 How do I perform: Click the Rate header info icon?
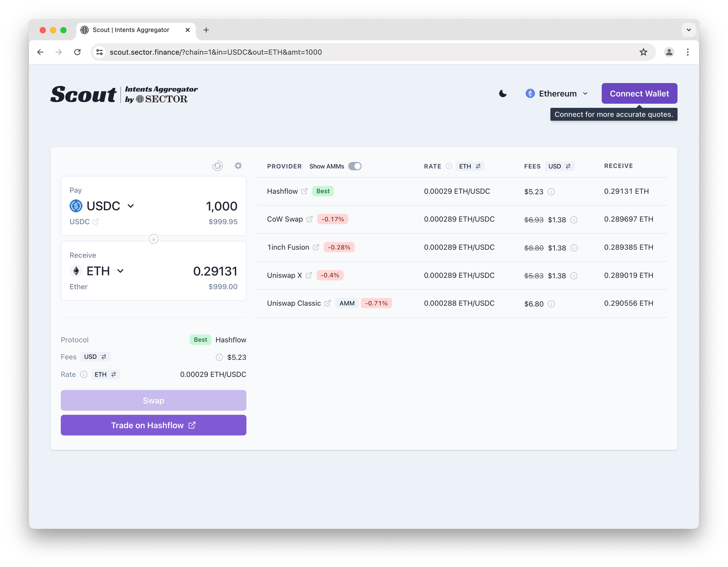[449, 166]
